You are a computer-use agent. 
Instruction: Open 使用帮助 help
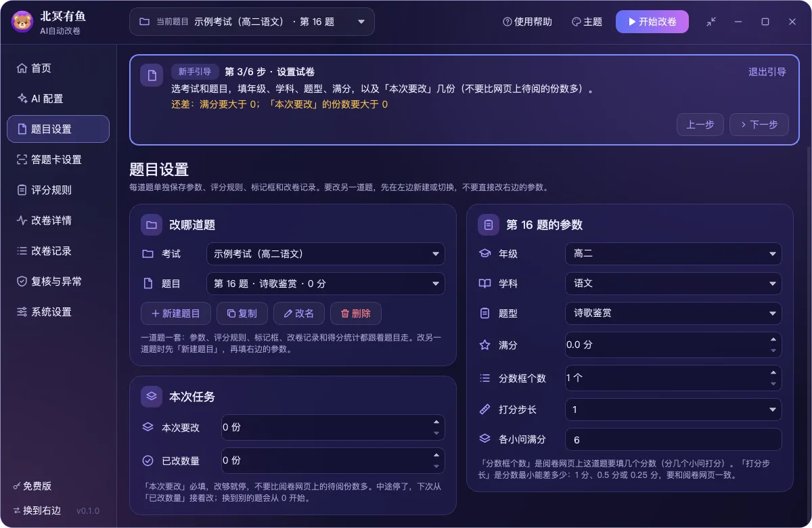click(527, 22)
